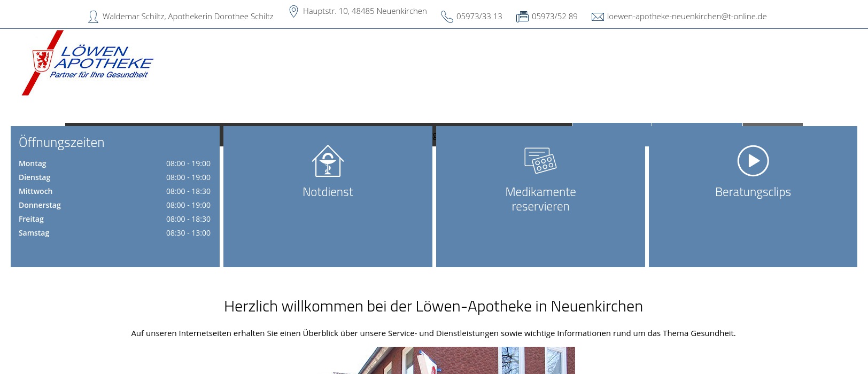Image resolution: width=868 pixels, height=374 pixels.
Task: Click the loewen-apotheke-neuenkirchen@t-online.de email address
Action: (x=687, y=17)
